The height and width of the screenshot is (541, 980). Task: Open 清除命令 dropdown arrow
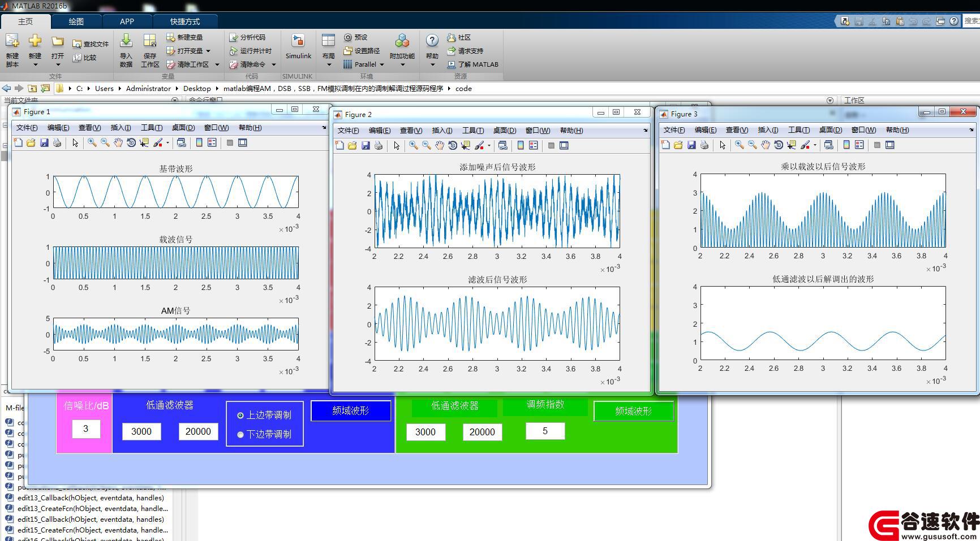(274, 64)
